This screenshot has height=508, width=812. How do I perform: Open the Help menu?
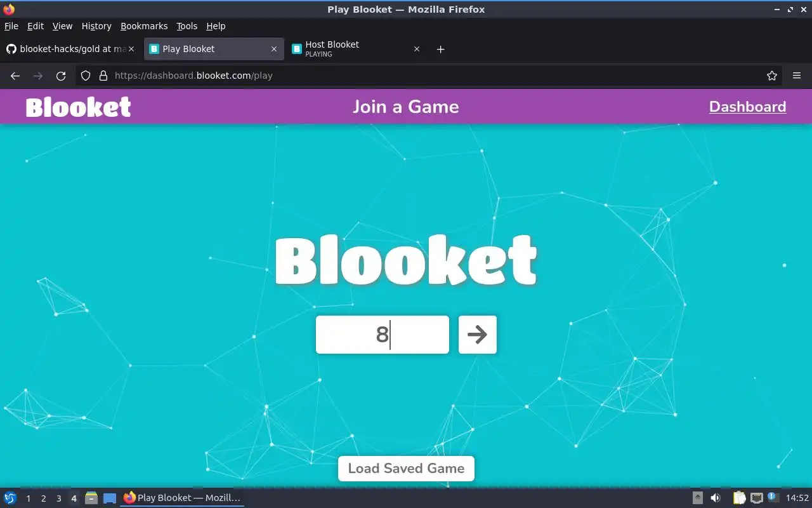(216, 26)
